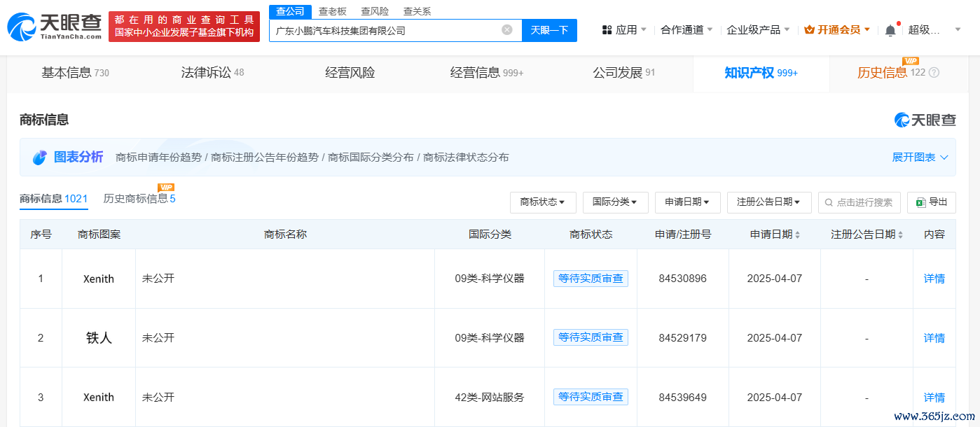Open the 企业级产品 dropdown menu
The height and width of the screenshot is (427, 980).
759,30
